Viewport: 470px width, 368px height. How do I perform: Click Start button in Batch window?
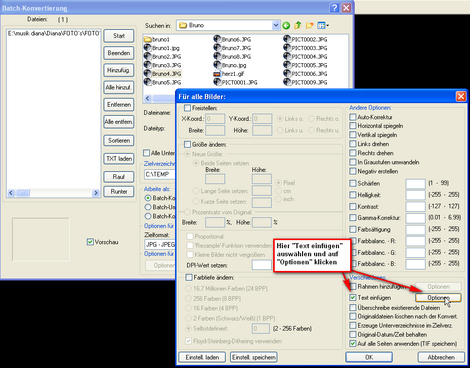tap(119, 36)
